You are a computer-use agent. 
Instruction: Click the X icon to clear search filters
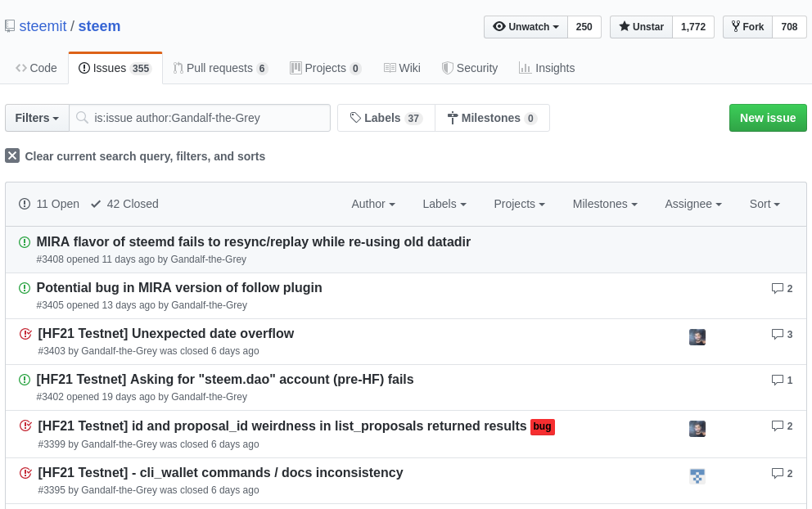coord(12,155)
